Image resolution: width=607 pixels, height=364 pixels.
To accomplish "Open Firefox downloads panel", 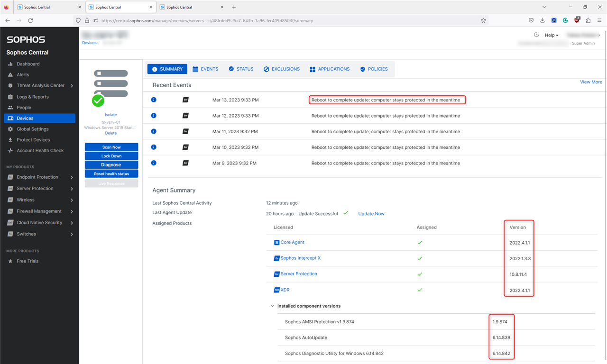I will 543,20.
